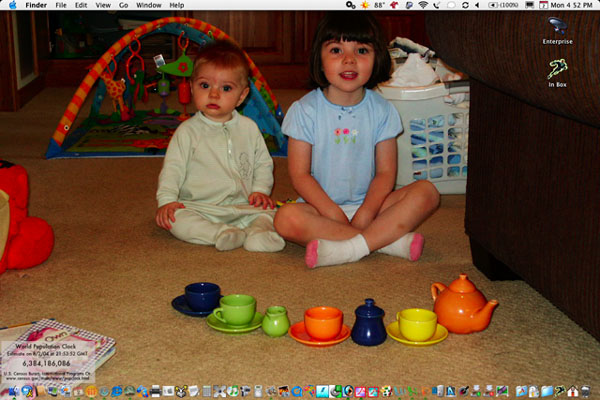Click the sun weather menu bar icon
600x400 pixels.
[x=365, y=5]
